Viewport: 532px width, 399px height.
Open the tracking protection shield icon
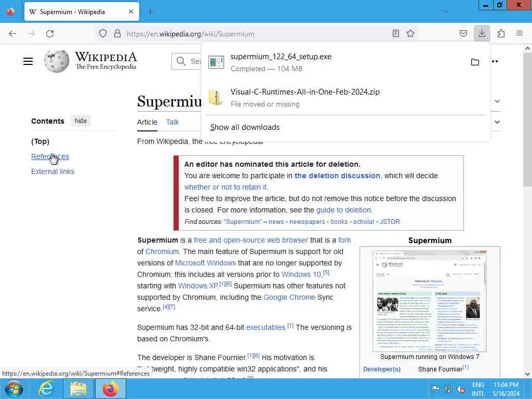[103, 34]
